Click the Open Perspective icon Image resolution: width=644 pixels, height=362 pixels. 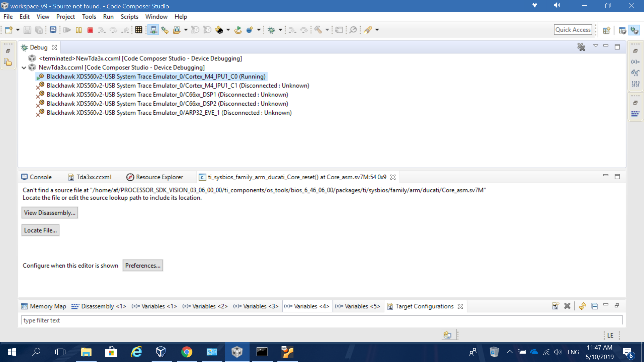pyautogui.click(x=606, y=30)
